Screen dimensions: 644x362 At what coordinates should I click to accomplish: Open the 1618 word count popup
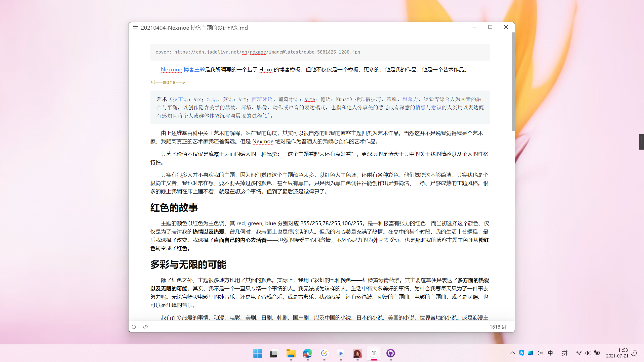pyautogui.click(x=497, y=327)
